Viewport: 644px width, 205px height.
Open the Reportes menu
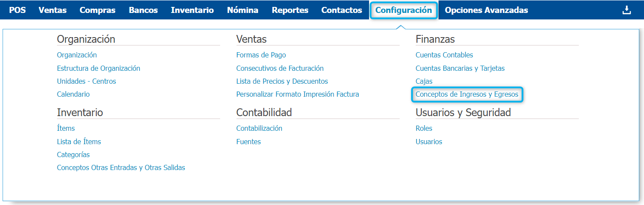coord(290,10)
